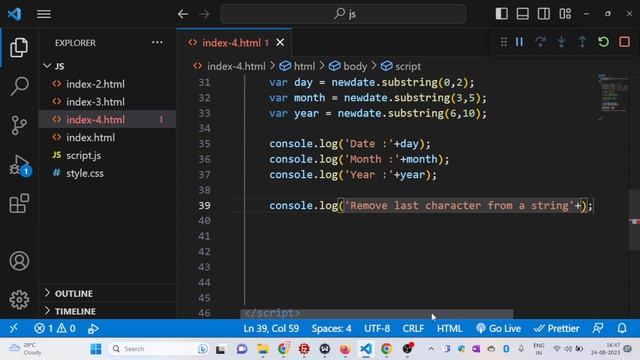Click the command center search box
The height and width of the screenshot is (360, 640).
tap(343, 14)
